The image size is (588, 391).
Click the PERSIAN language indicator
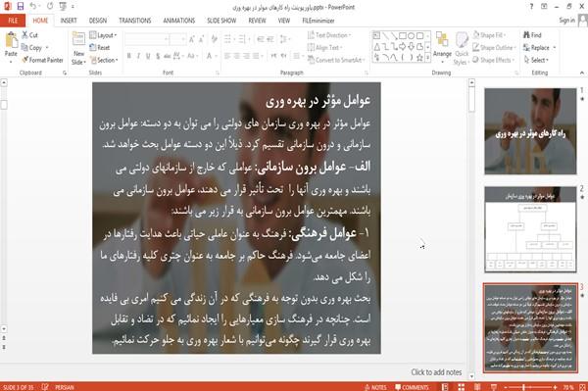65,387
